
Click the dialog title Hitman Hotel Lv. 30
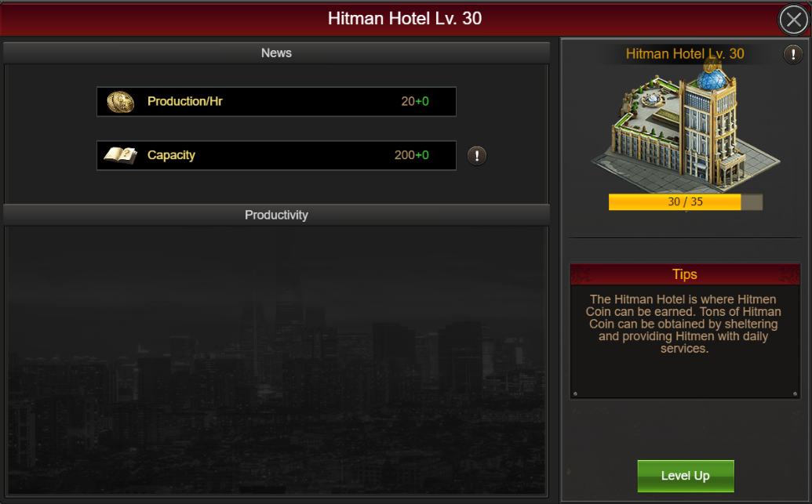pyautogui.click(x=405, y=19)
